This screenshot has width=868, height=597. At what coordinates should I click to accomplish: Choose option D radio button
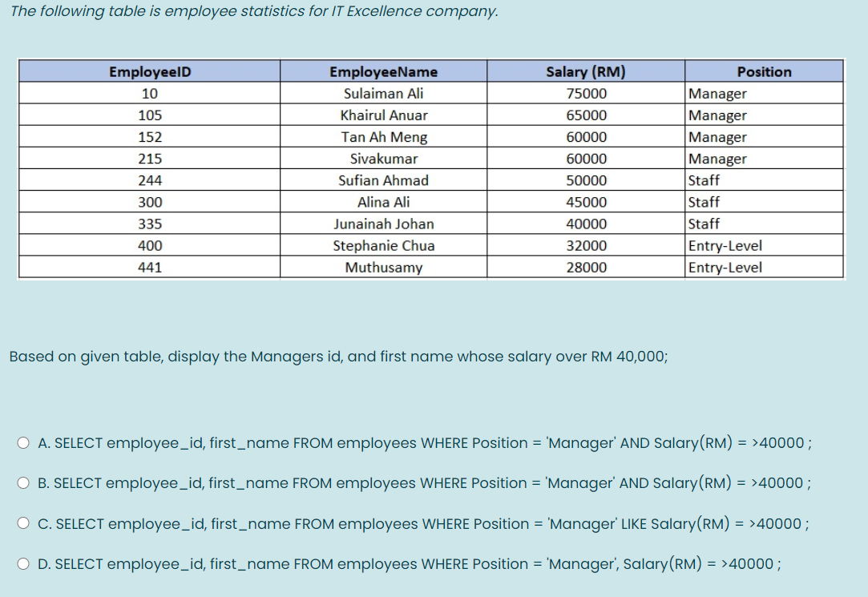coord(23,564)
